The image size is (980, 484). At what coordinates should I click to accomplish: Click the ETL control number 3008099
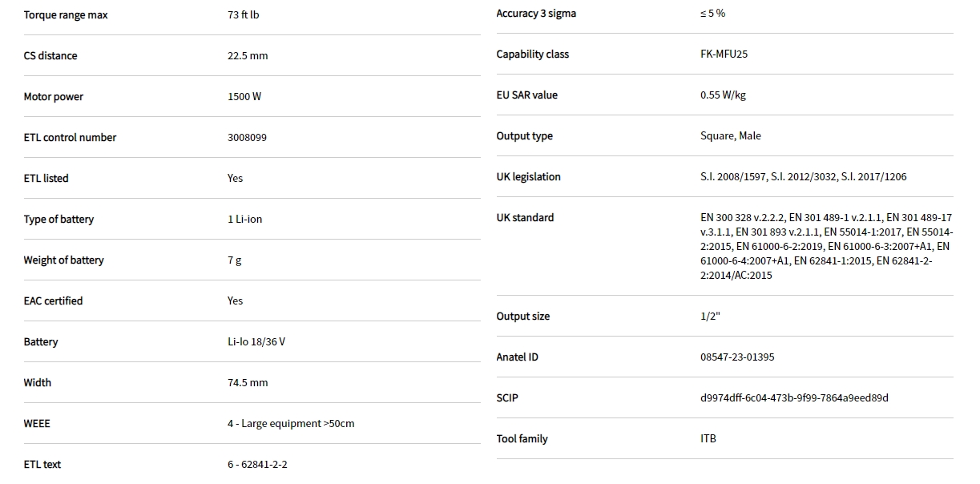(x=247, y=138)
